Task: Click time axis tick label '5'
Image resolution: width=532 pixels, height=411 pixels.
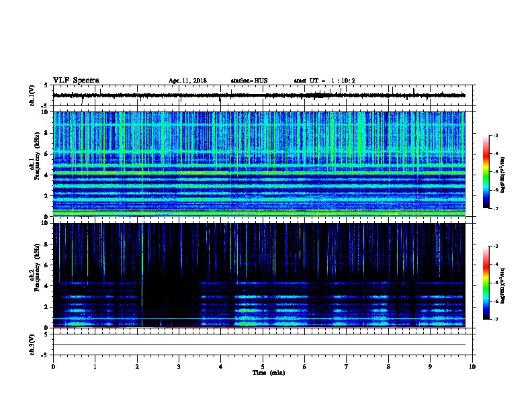Action: (263, 367)
